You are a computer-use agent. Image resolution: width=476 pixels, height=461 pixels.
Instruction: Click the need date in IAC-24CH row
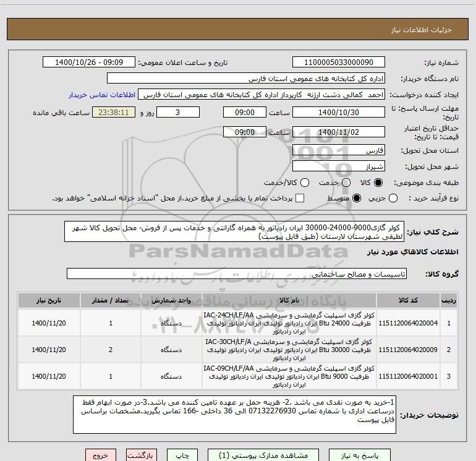click(49, 323)
